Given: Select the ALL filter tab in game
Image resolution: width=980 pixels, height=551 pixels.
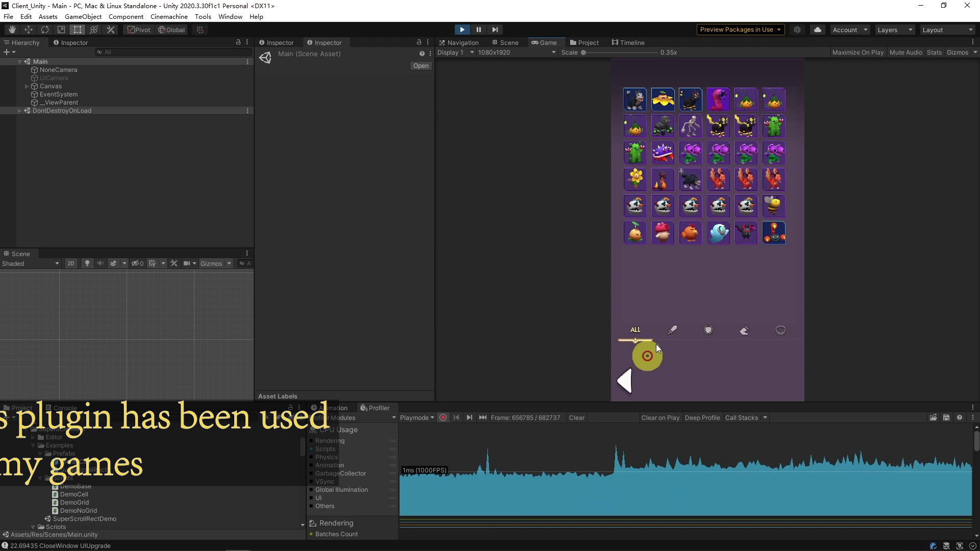Looking at the screenshot, I should pos(635,330).
